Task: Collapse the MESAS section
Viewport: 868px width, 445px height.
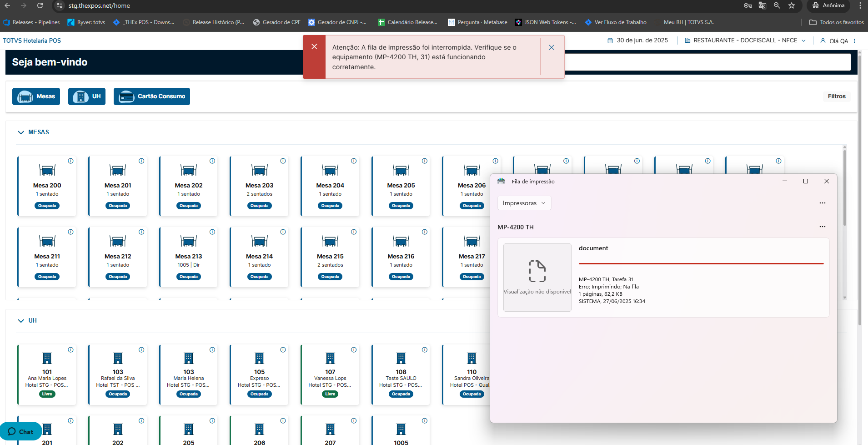Action: point(20,132)
